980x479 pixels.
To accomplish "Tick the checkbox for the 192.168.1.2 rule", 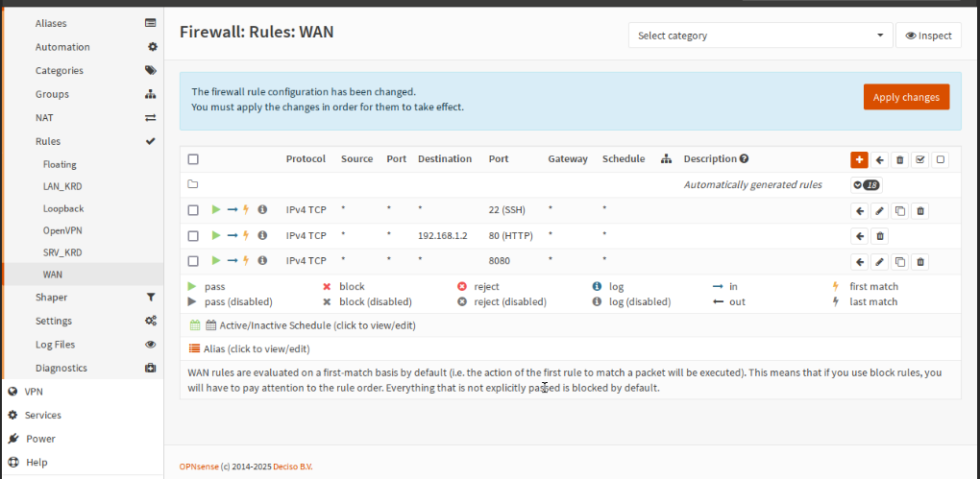I will point(193,236).
